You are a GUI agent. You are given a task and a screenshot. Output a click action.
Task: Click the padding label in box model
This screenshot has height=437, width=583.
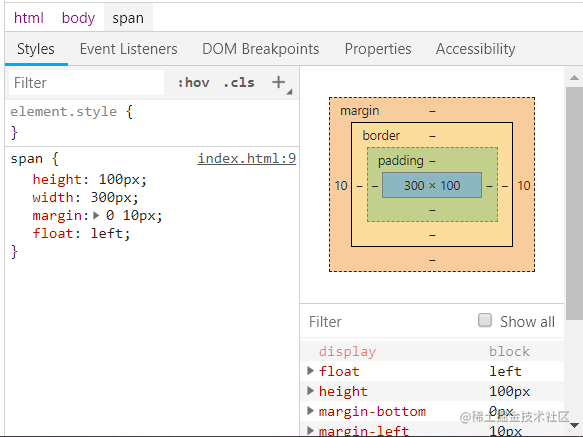tap(400, 161)
